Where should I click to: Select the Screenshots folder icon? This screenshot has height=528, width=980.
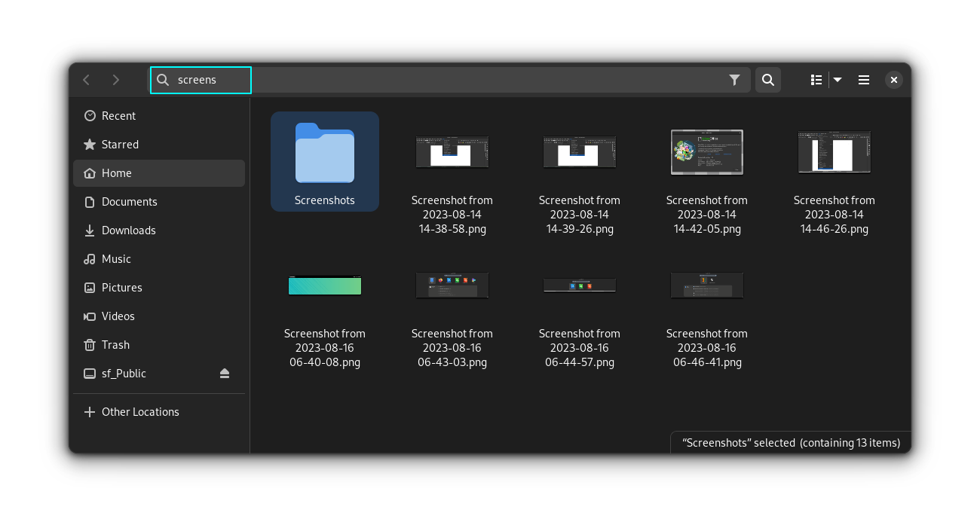[x=325, y=154]
